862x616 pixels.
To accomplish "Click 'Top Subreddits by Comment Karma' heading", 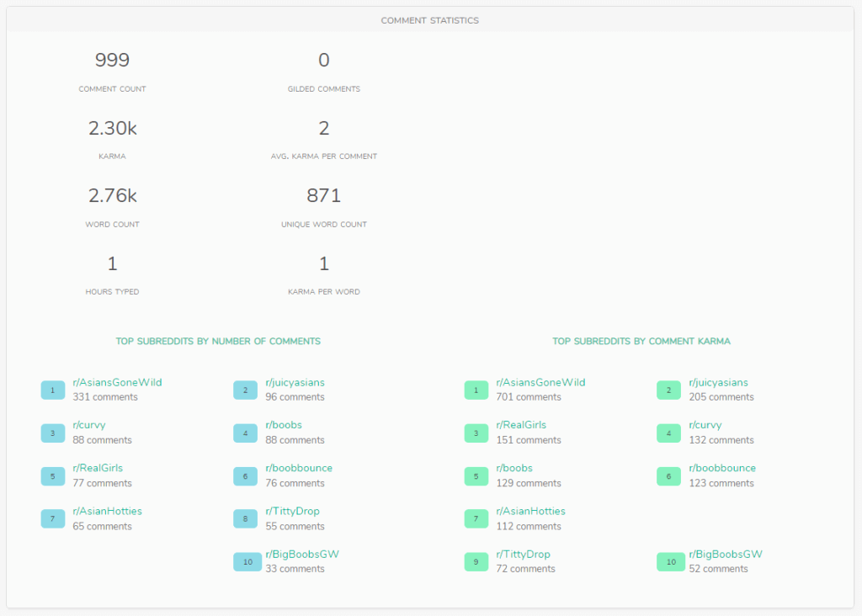I will [641, 342].
